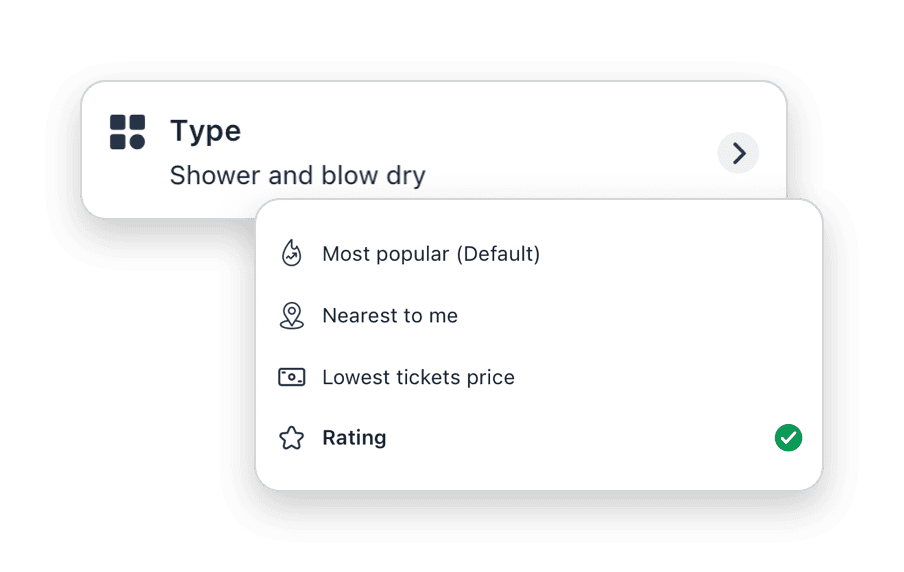This screenshot has width=904, height=572.
Task: Click the Type category grid icon
Action: [x=127, y=132]
